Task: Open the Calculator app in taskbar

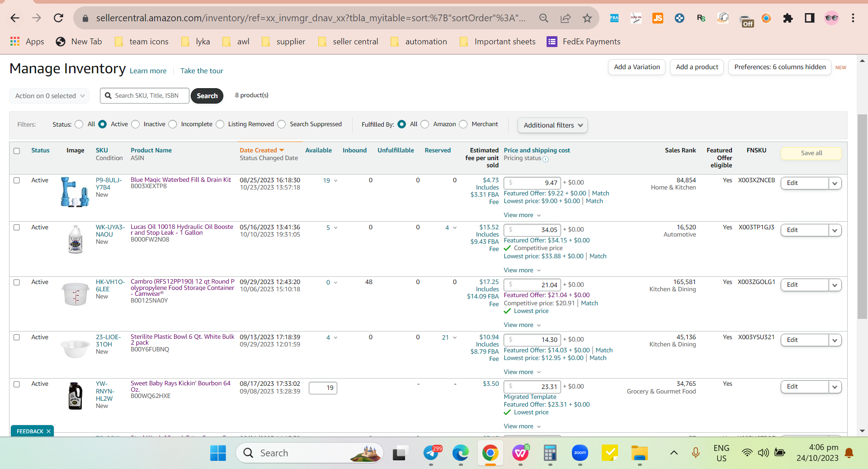Action: click(550, 453)
